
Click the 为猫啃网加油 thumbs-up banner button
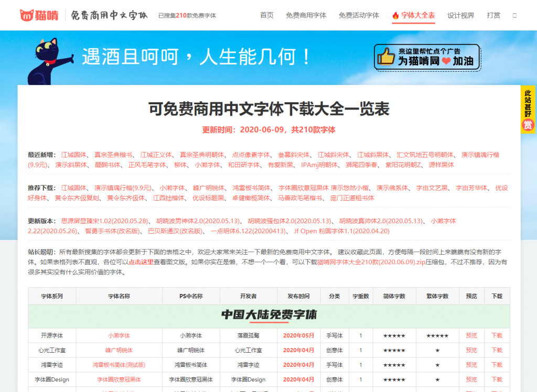click(427, 57)
